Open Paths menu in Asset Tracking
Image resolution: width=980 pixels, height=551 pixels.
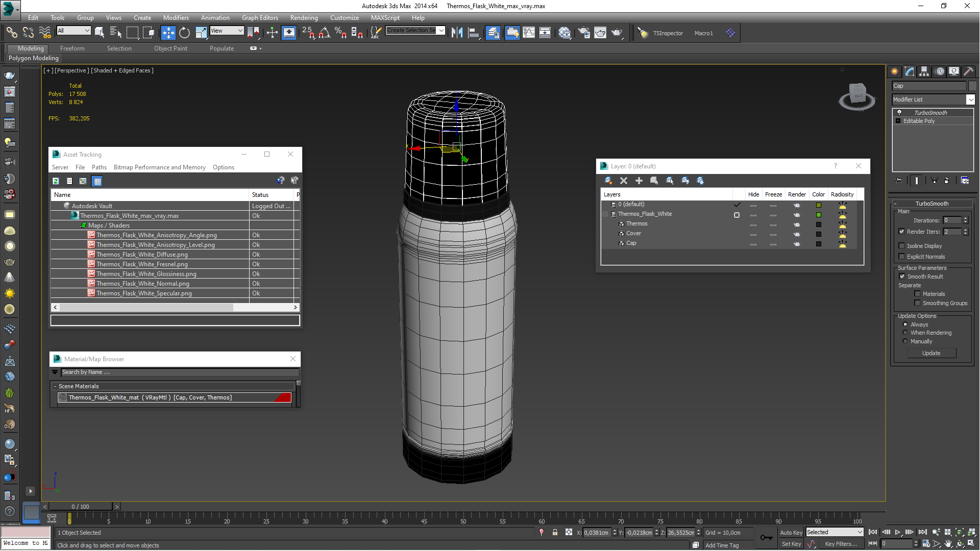tap(99, 167)
